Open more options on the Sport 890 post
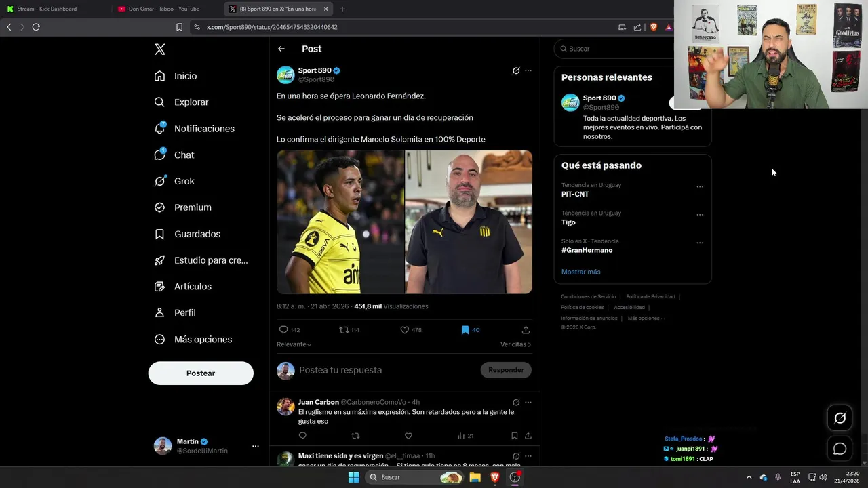 (528, 70)
